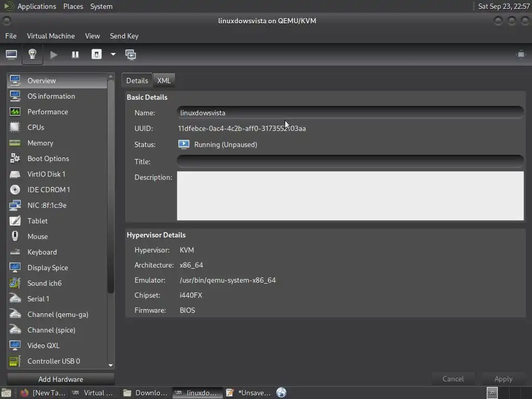
Task: Switch to the [New Ta... Firefox taskbar window
Action: point(43,393)
